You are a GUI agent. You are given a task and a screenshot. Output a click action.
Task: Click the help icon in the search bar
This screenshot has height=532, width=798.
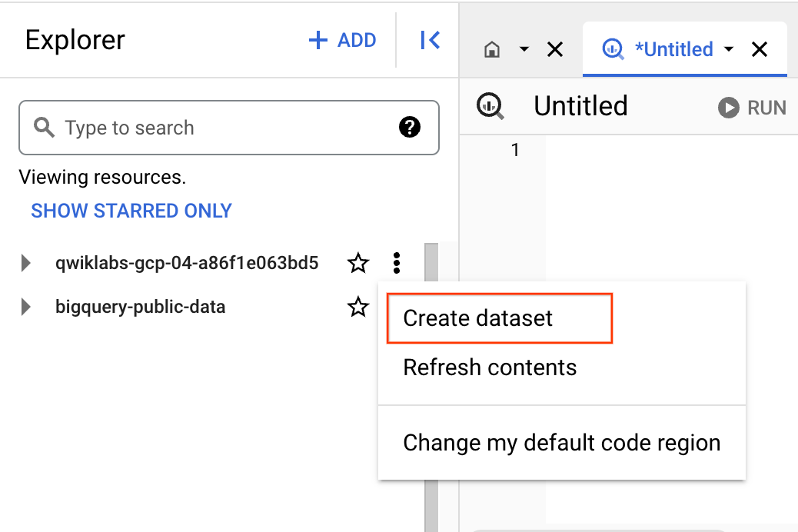410,128
